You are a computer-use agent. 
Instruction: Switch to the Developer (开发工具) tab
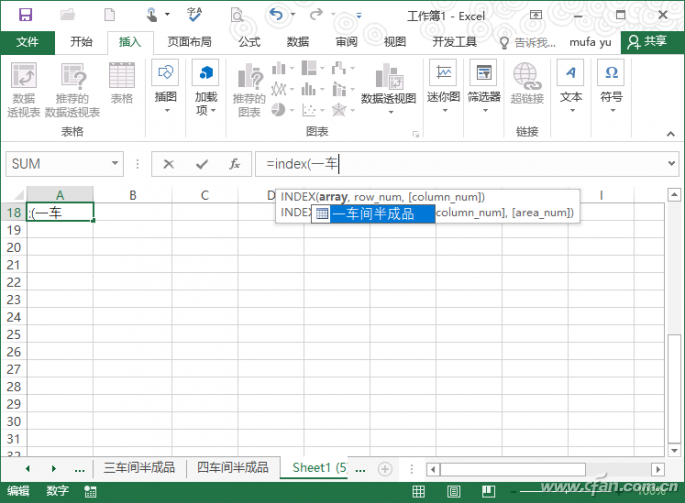[x=454, y=42]
